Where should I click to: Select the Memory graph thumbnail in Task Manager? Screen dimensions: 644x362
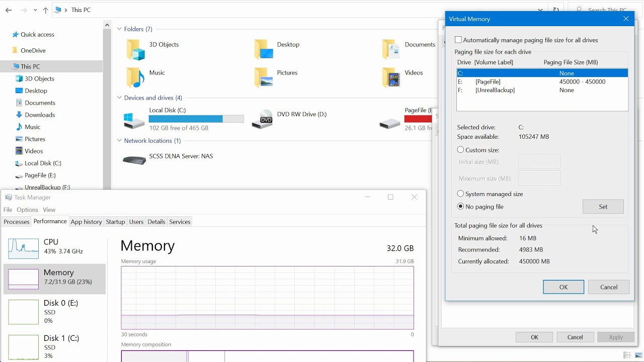[x=24, y=279]
